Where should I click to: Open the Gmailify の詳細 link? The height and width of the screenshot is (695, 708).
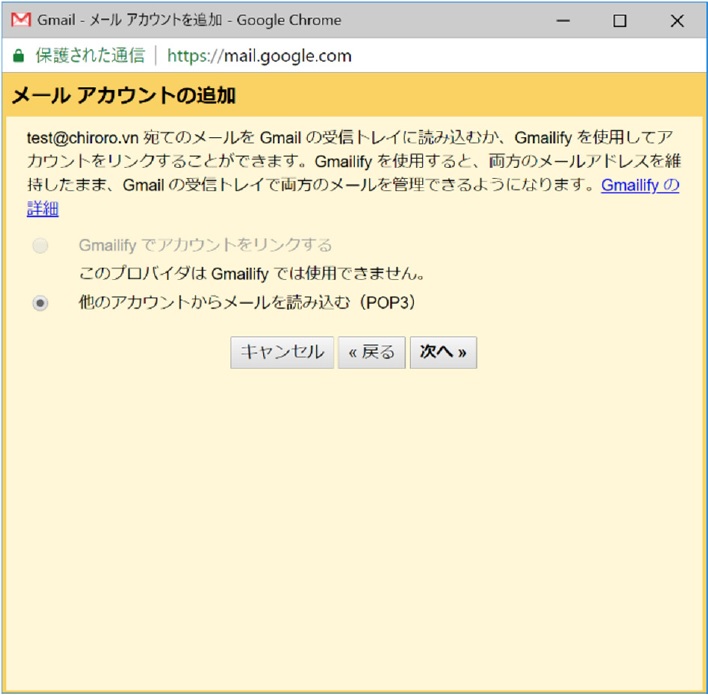click(640, 185)
